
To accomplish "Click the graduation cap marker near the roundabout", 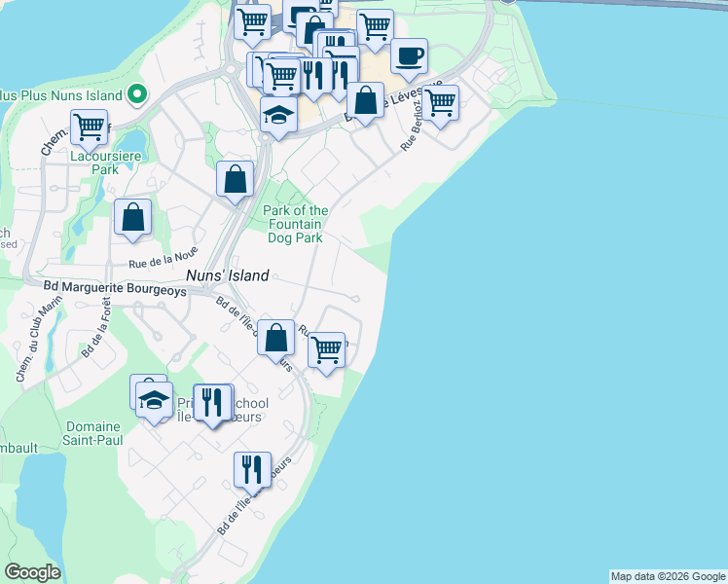I will click(x=278, y=115).
